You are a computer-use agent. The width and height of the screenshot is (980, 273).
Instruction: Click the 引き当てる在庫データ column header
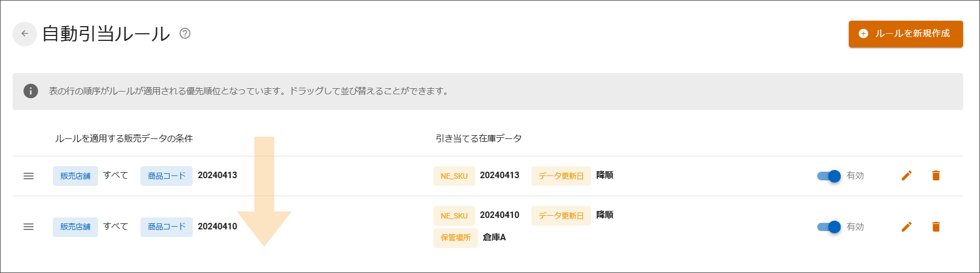point(479,138)
